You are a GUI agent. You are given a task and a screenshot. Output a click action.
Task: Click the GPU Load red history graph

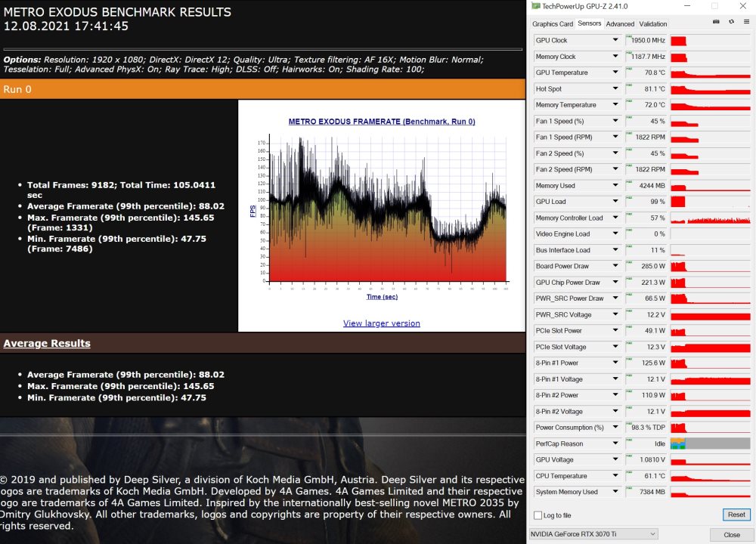(x=710, y=202)
